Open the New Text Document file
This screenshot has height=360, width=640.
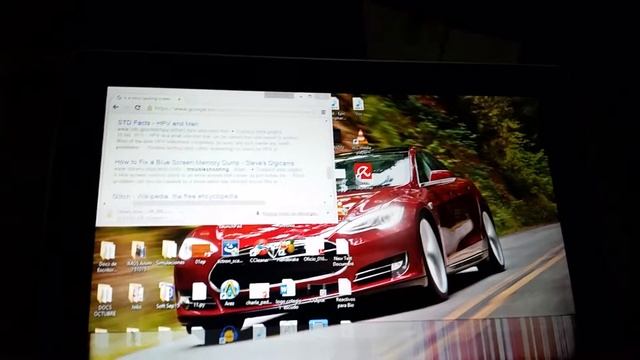[342, 253]
